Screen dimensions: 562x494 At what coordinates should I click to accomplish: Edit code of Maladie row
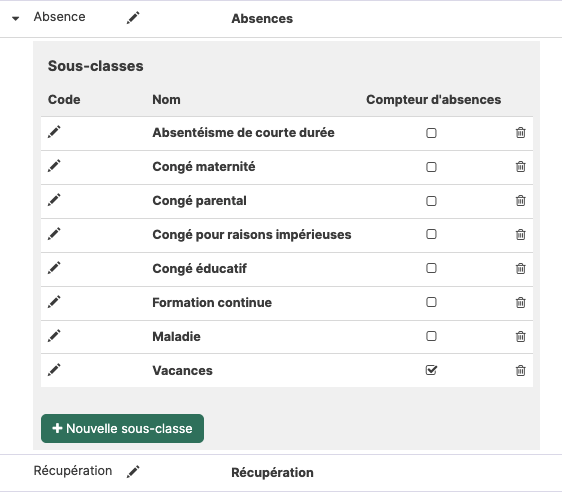click(x=54, y=336)
